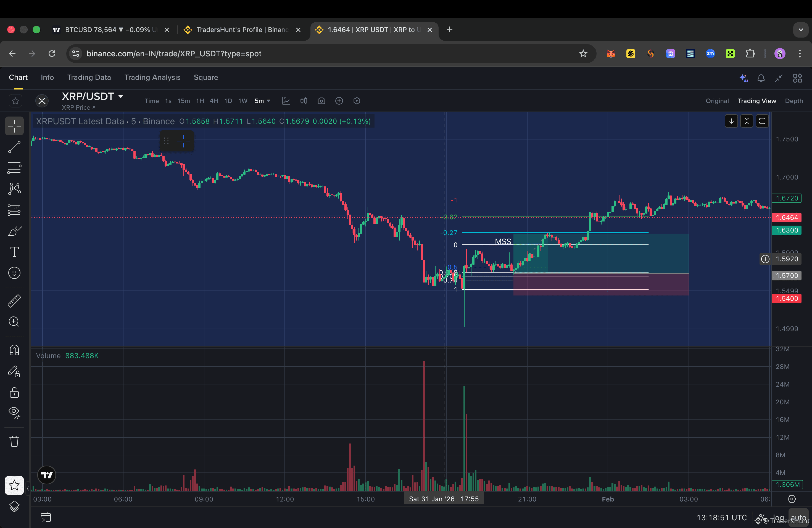Screen dimensions: 812x528
Task: Select the crosshair cursor tool
Action: pos(14,126)
